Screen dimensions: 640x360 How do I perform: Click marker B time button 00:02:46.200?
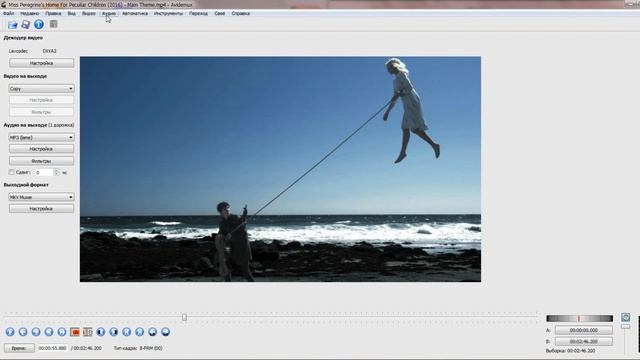point(583,341)
